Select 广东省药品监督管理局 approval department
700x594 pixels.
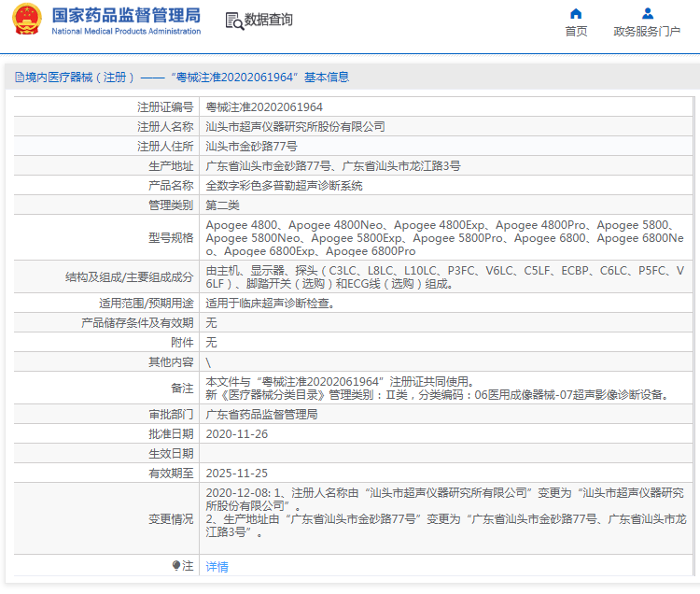click(x=261, y=415)
